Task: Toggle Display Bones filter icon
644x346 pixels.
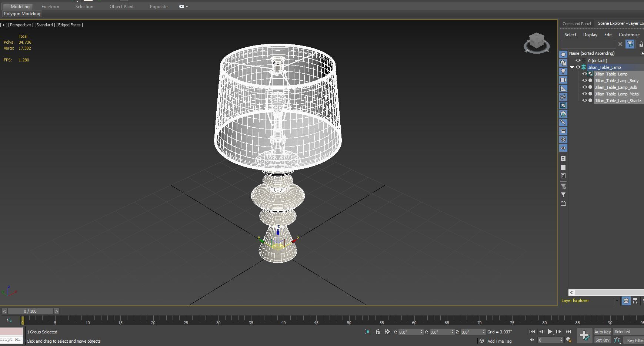Action: [563, 122]
